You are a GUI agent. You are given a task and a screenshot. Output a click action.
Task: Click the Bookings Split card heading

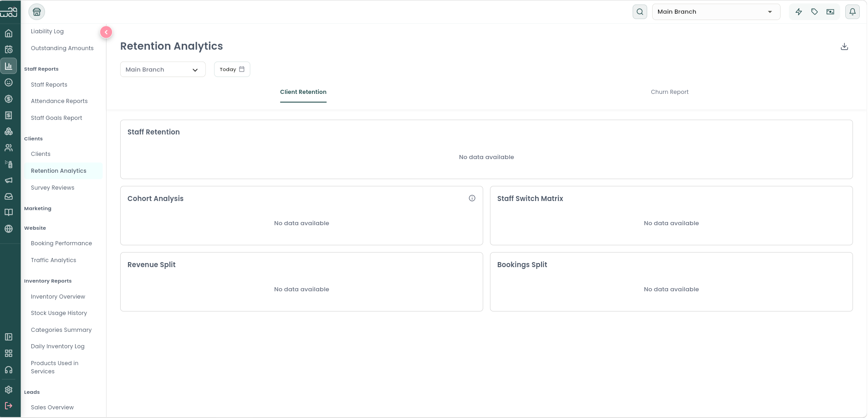point(522,265)
